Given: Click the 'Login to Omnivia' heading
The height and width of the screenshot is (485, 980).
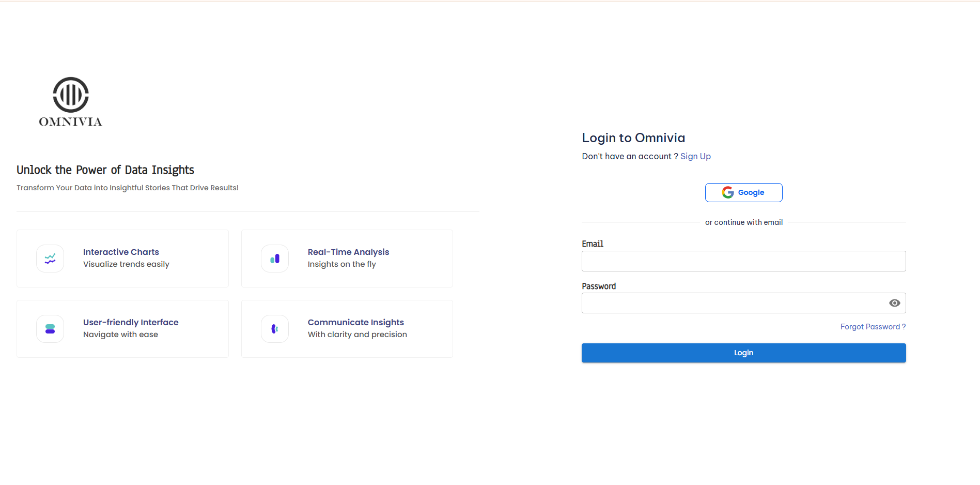Looking at the screenshot, I should click(633, 138).
